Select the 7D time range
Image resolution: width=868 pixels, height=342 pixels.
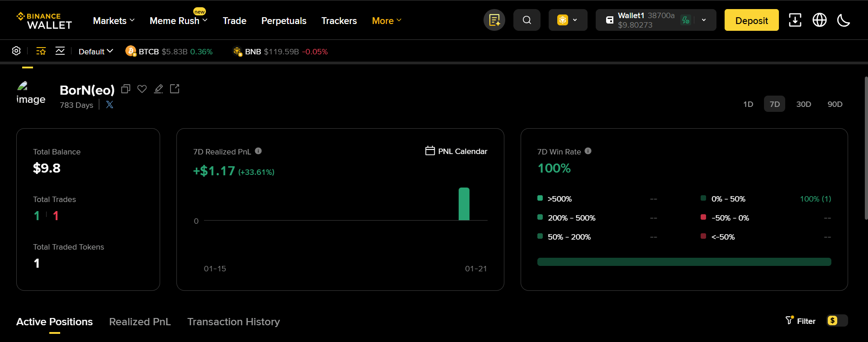pyautogui.click(x=775, y=104)
